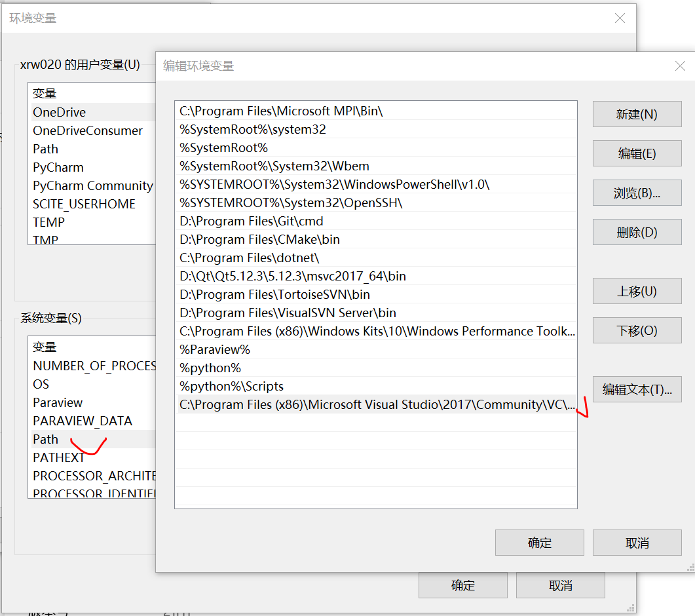Confirm with 确定 in edit dialog
This screenshot has height=616, width=695.
[x=539, y=543]
